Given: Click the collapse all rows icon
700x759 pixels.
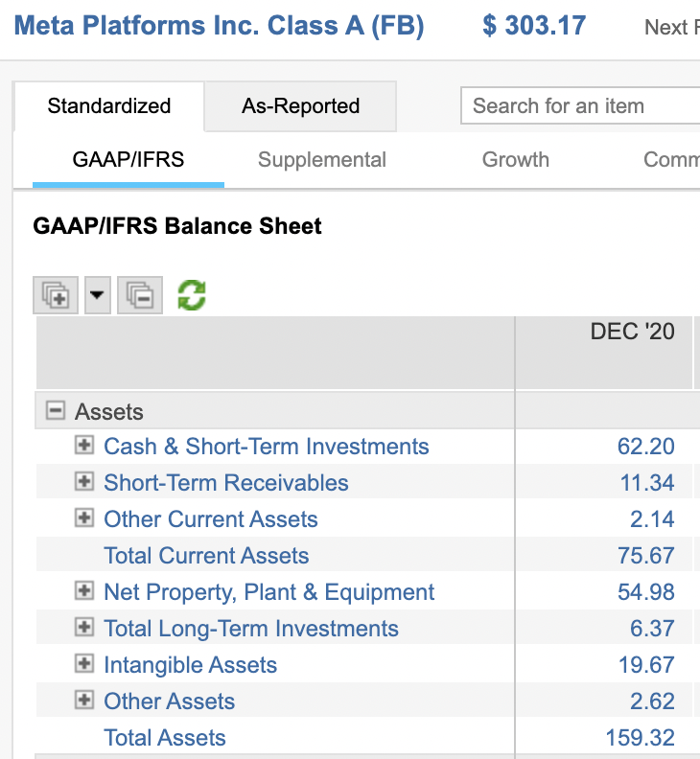Looking at the screenshot, I should pos(140,295).
